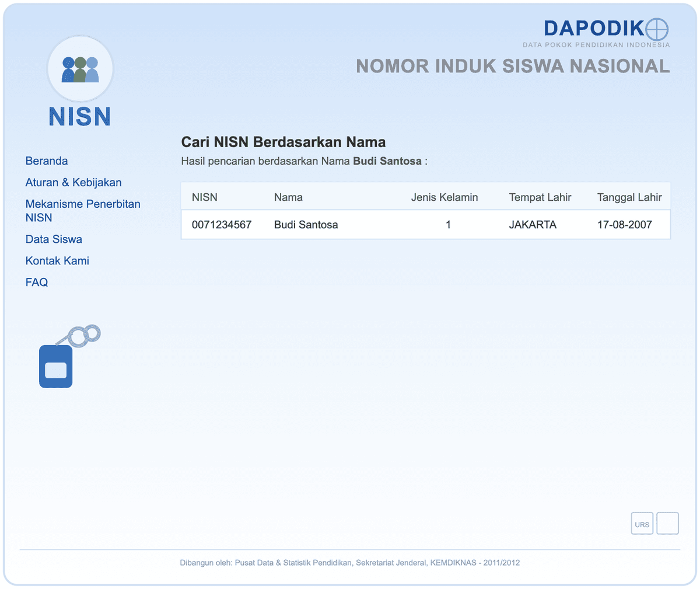Click the blue NISN wordmark under logo
The height and width of the screenshot is (589, 700).
[80, 117]
